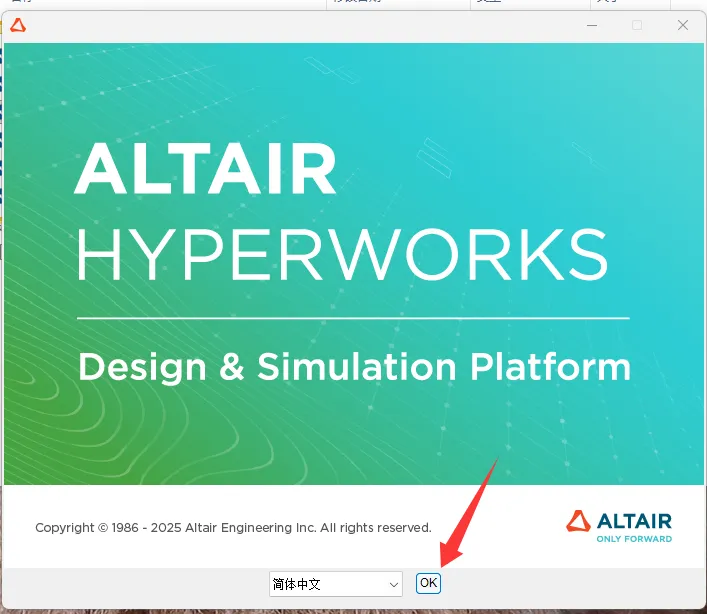The width and height of the screenshot is (707, 614).
Task: Click the Altair logo icon in title bar
Action: point(18,25)
